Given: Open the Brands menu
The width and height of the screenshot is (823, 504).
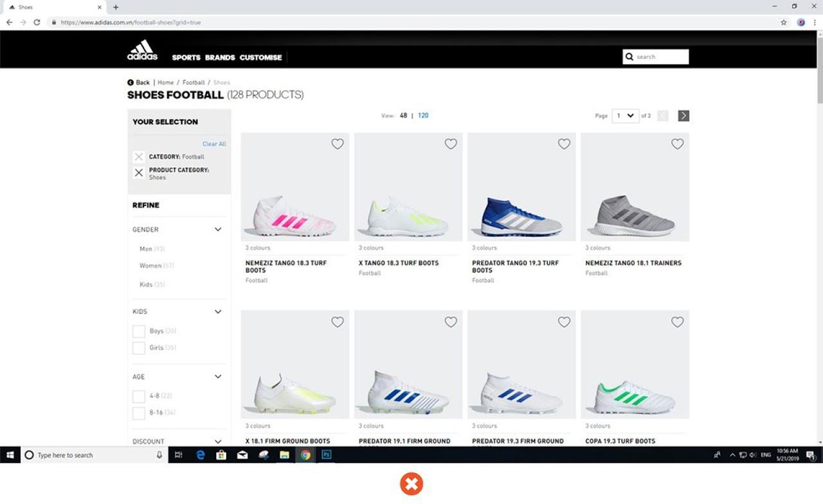Looking at the screenshot, I should [x=220, y=58].
